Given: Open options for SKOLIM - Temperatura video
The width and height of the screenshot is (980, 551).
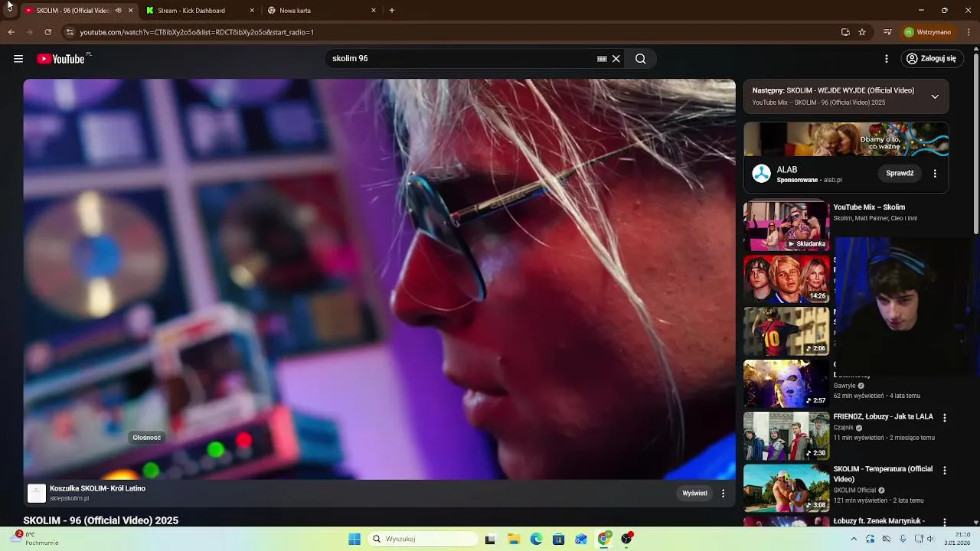Looking at the screenshot, I should [x=944, y=471].
